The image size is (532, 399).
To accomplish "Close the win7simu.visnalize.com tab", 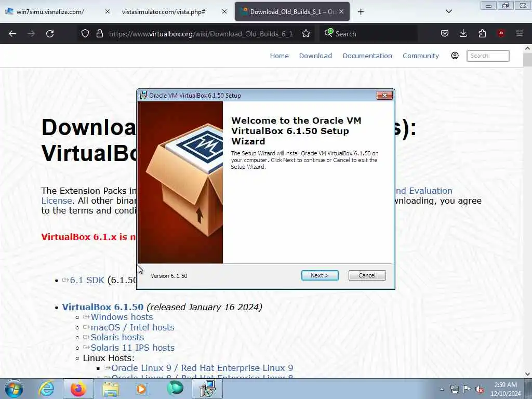I will (108, 11).
